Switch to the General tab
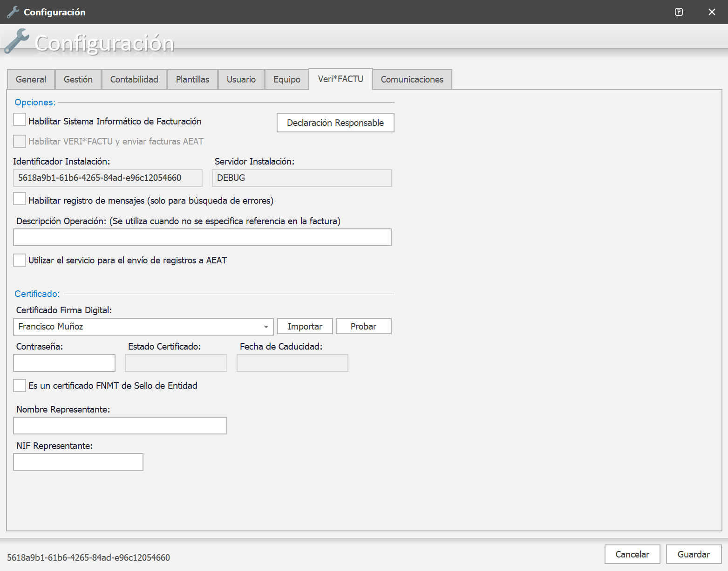The height and width of the screenshot is (571, 728). 31,79
